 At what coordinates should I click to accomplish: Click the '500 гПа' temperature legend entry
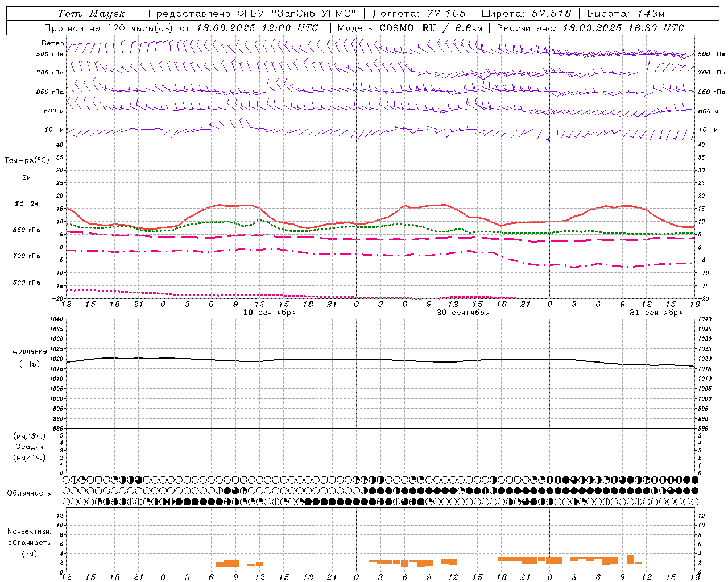(x=27, y=282)
